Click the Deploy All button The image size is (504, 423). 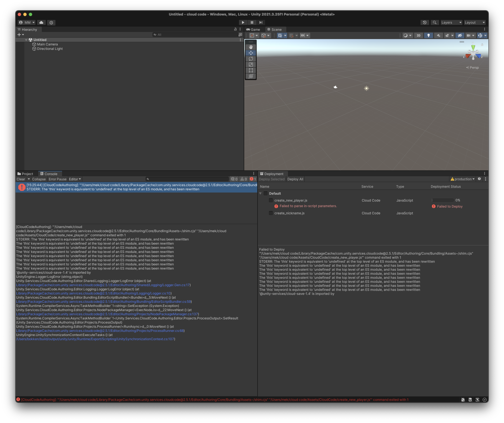[295, 179]
